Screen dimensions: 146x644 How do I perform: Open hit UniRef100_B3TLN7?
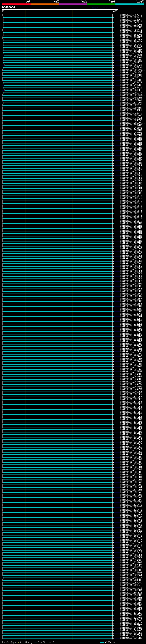(131, 50)
